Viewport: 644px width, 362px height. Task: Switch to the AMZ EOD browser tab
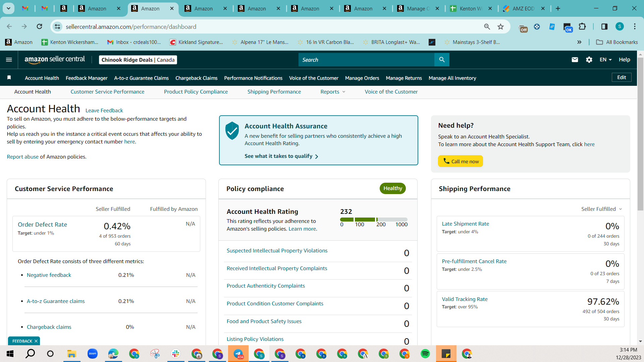click(523, 9)
